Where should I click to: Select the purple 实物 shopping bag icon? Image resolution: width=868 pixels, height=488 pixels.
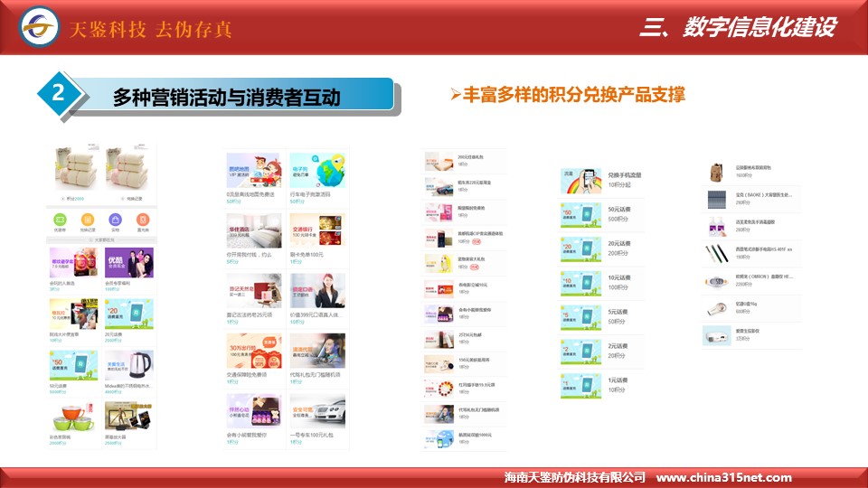click(115, 219)
